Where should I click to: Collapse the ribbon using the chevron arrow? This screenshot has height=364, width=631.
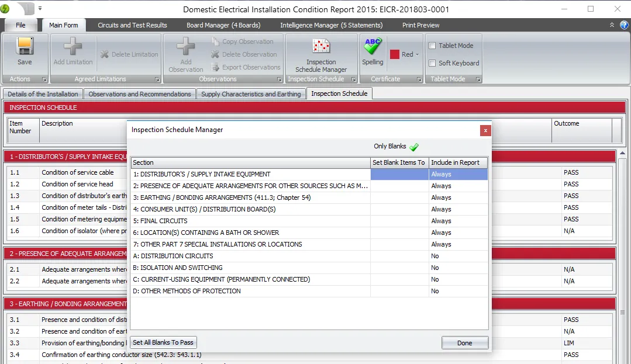tap(612, 25)
